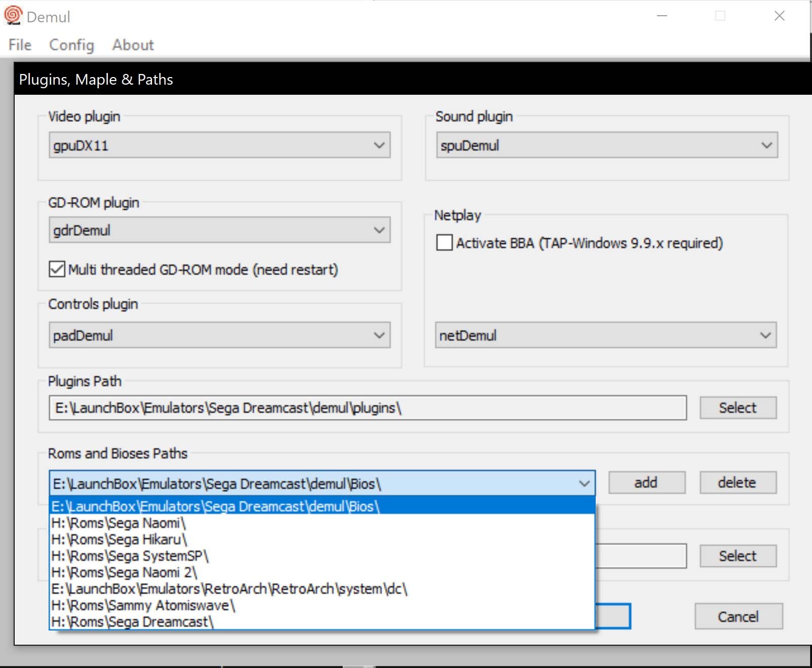Image resolution: width=812 pixels, height=668 pixels.
Task: Toggle Multi threaded GD-ROM mode checkbox
Action: (57, 269)
